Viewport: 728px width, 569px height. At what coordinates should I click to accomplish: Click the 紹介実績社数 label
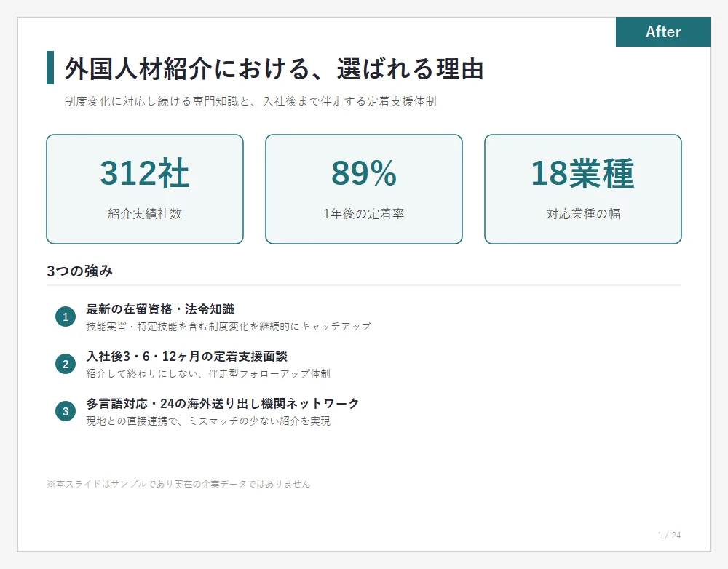point(145,213)
